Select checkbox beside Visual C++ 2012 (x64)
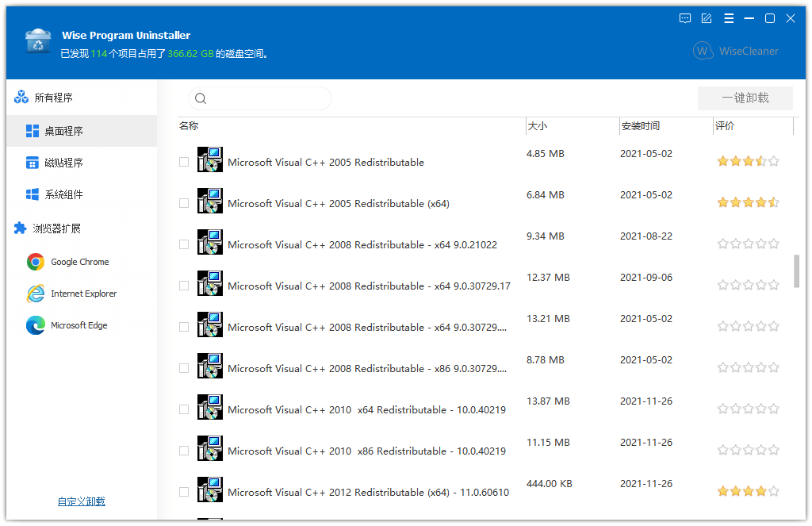The image size is (812, 526). pos(183,490)
